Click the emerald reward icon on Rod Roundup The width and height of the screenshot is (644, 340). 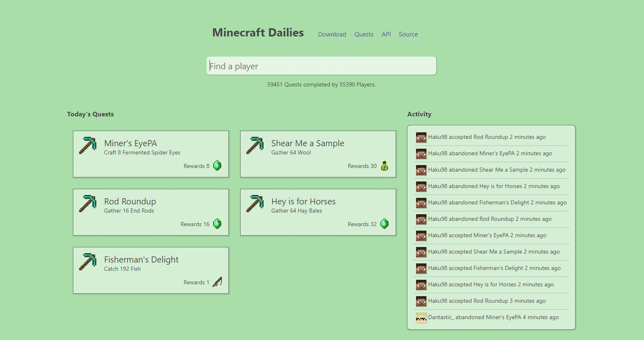(x=217, y=224)
